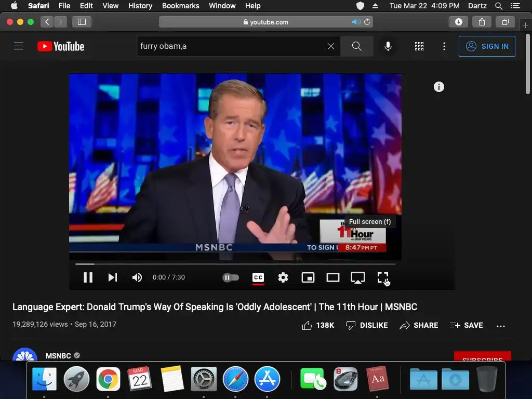532x399 pixels.
Task: Open YouTube settings three-dot menu
Action: (444, 46)
